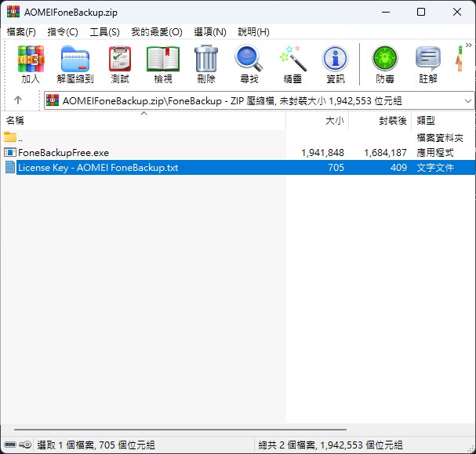
Task: Click the horizontal scrollbar at bottom
Action: point(180,430)
